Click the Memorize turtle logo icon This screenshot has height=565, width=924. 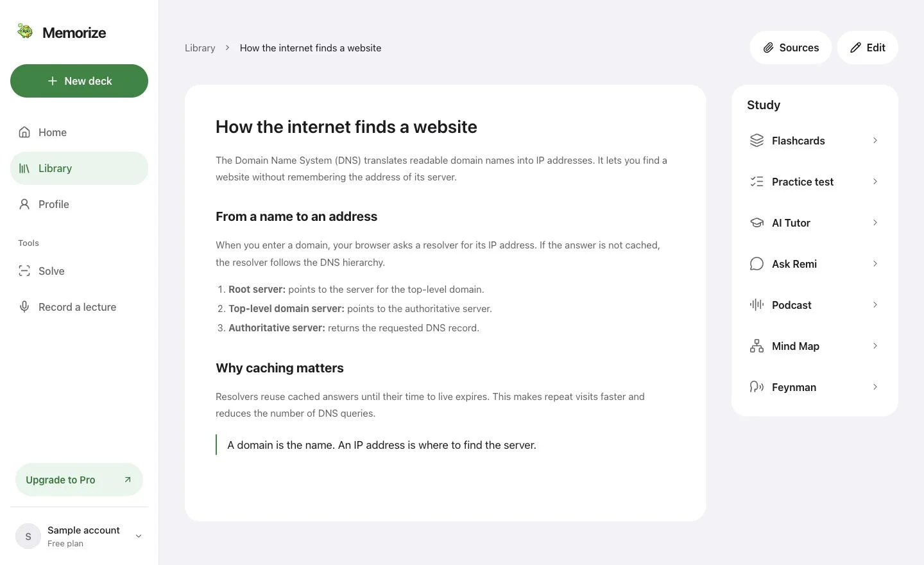coord(25,31)
